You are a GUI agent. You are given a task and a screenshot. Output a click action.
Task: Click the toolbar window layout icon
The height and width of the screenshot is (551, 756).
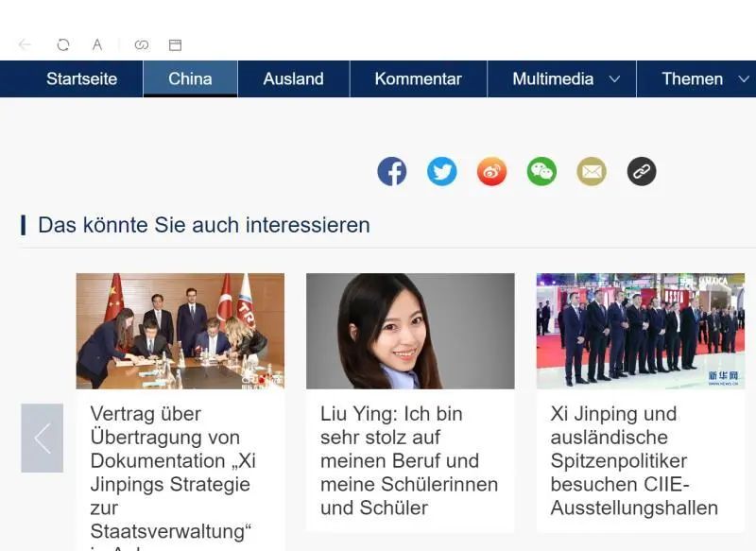(175, 44)
